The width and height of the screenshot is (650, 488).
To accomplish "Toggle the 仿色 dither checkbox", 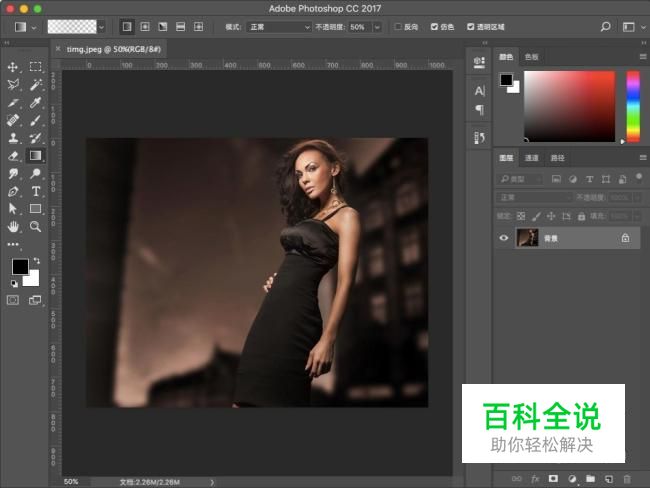I will [433, 27].
